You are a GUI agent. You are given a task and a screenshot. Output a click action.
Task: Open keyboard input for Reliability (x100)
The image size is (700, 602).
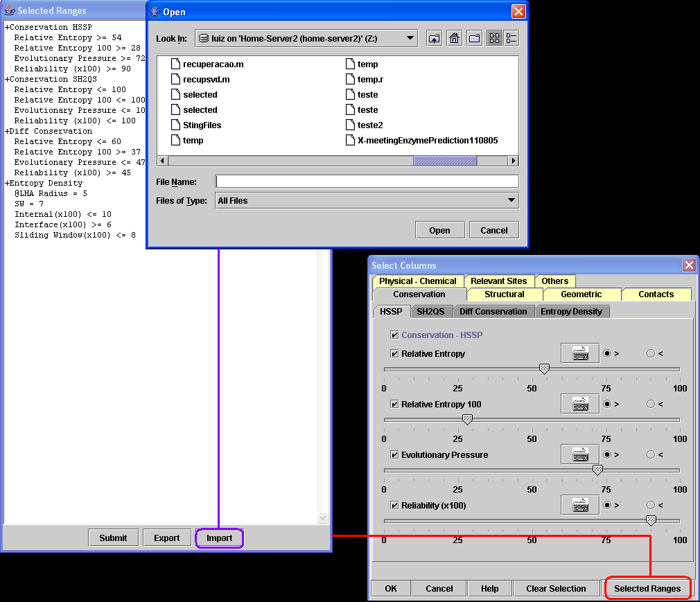(x=580, y=505)
